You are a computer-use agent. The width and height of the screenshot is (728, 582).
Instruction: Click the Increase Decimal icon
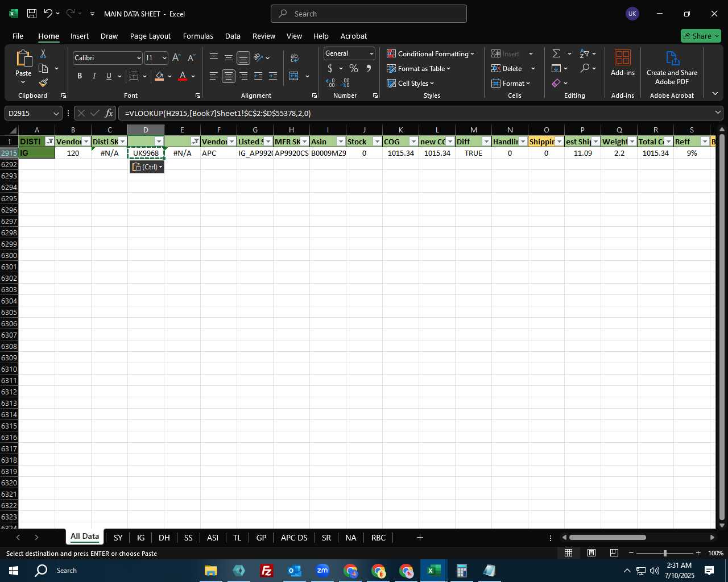330,83
